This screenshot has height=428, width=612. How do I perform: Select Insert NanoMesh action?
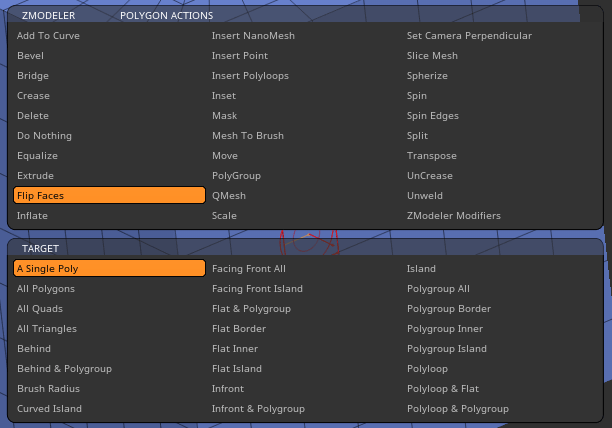(x=253, y=36)
